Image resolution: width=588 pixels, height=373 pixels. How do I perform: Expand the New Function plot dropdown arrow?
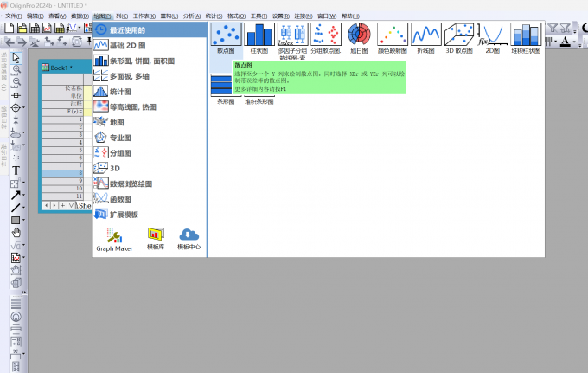pyautogui.click(x=80, y=28)
